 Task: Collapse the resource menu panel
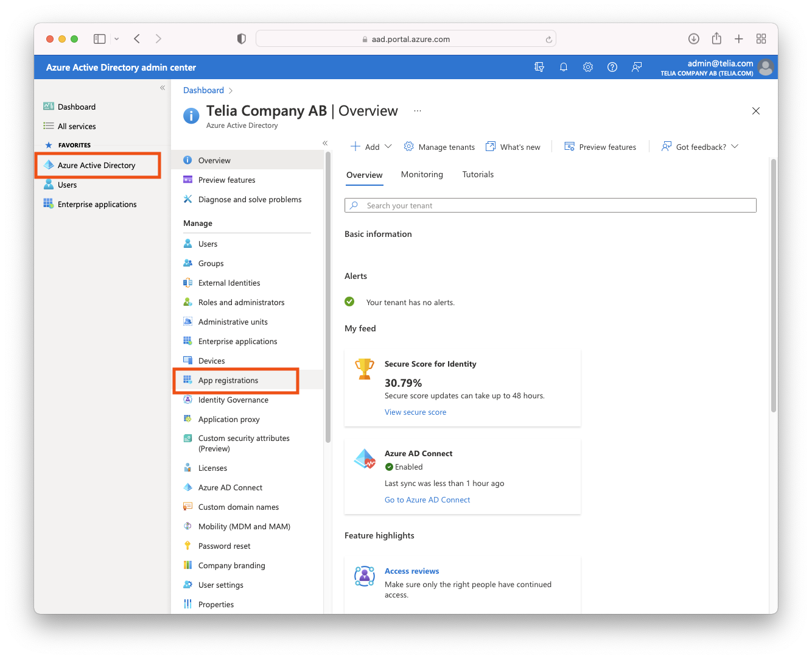tap(325, 143)
